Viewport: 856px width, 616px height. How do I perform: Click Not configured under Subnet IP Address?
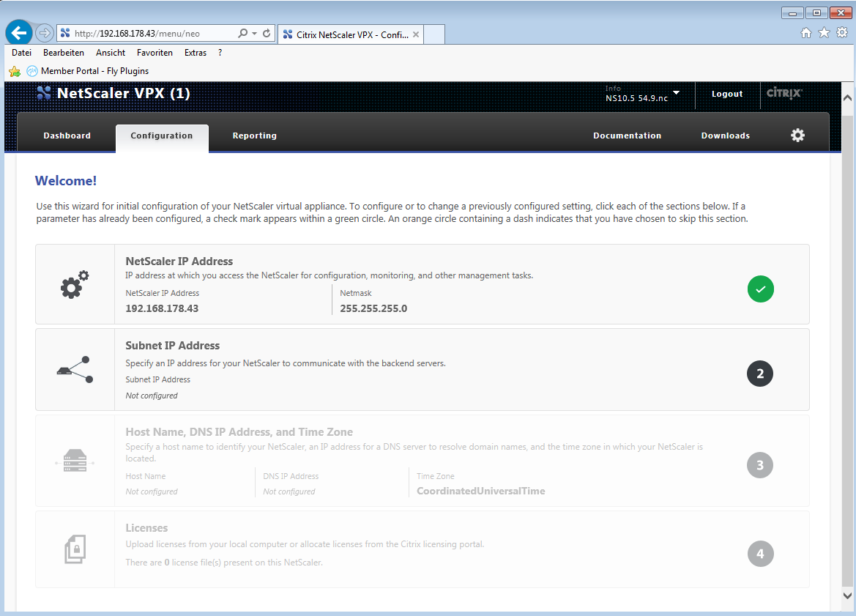pyautogui.click(x=152, y=396)
